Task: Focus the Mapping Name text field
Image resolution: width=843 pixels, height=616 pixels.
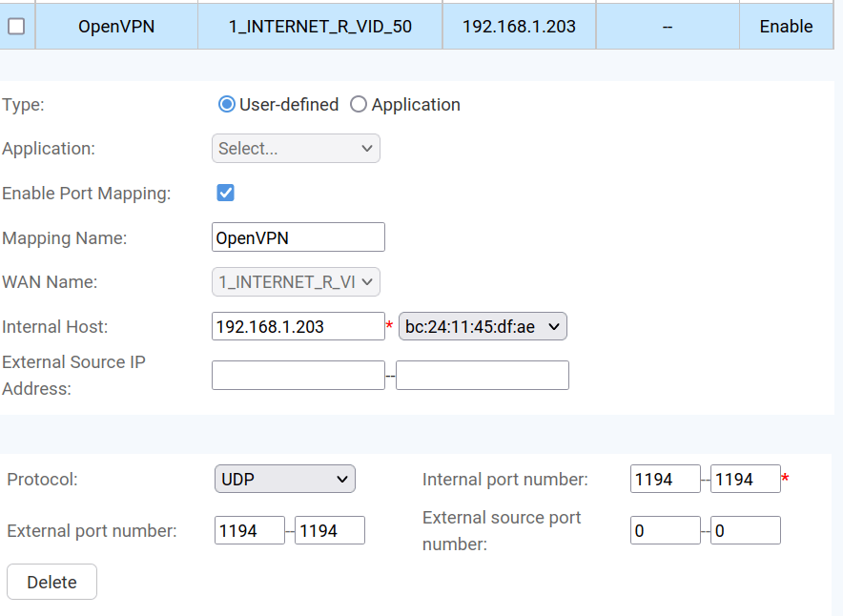Action: click(298, 237)
